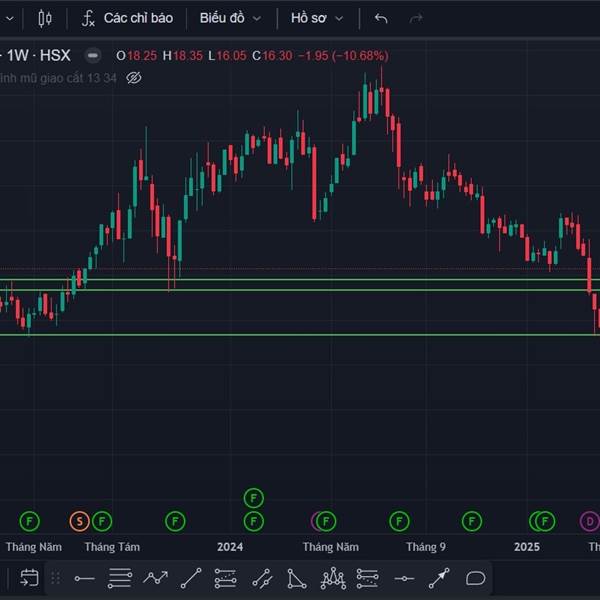Toggle indicator visibility with the eye icon
Screen dimensions: 600x600
pos(134,78)
